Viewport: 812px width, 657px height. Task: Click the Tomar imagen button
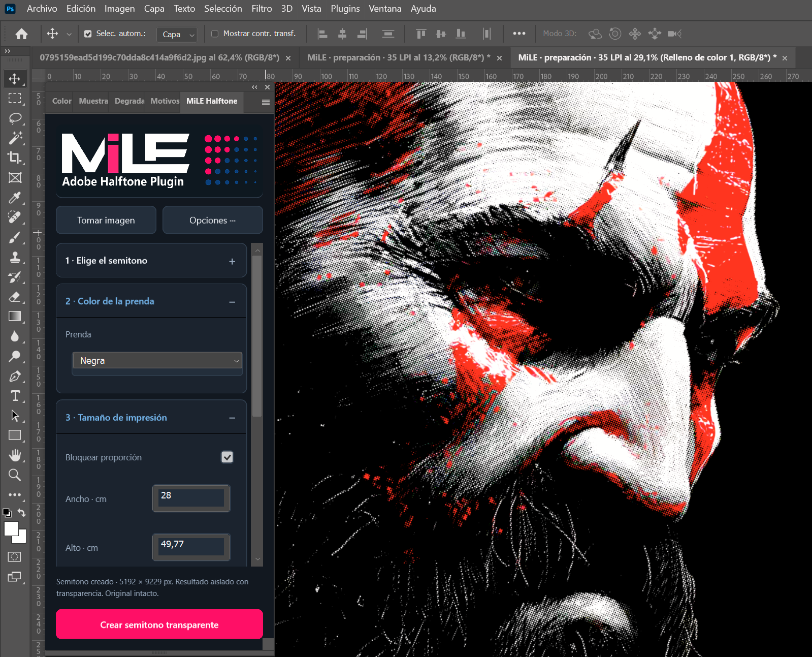[106, 220]
